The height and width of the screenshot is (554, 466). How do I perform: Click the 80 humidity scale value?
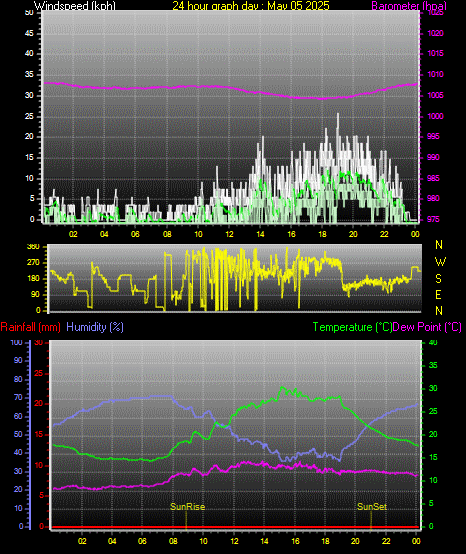click(18, 379)
